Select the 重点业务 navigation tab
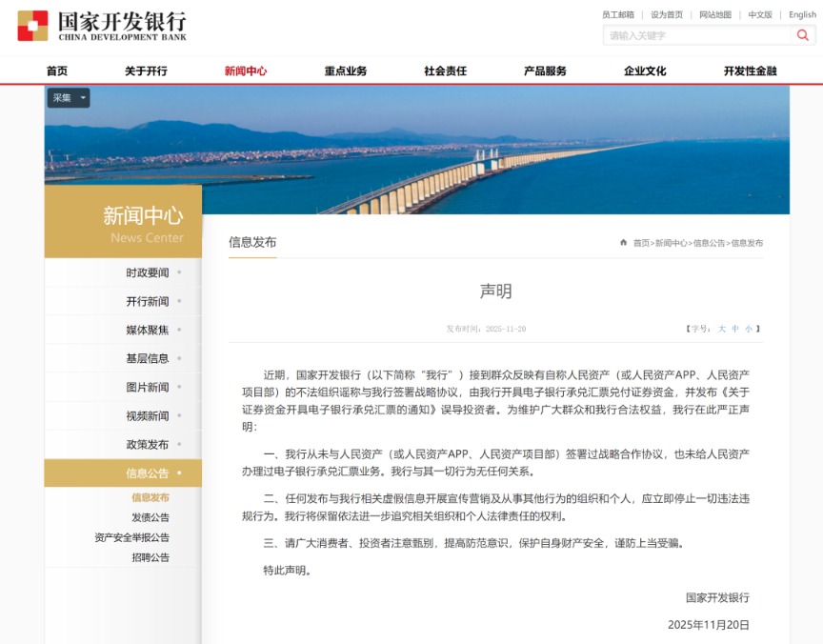Screen dimensions: 823x644 click(x=343, y=70)
